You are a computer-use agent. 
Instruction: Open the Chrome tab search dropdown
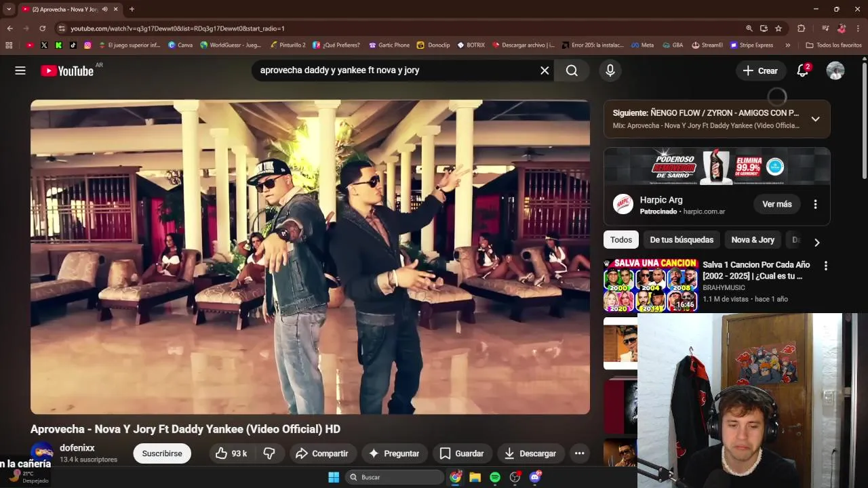9,9
